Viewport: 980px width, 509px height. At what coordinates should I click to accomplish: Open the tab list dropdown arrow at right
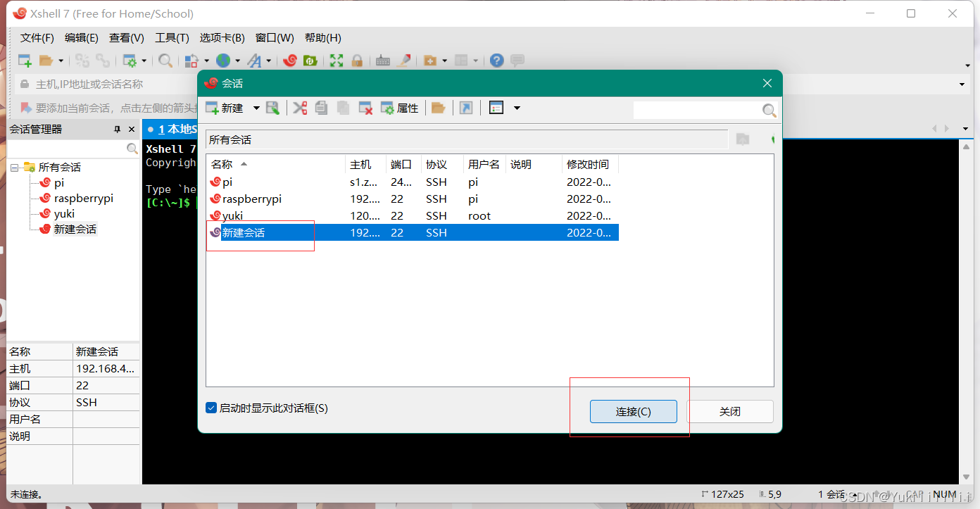point(966,129)
